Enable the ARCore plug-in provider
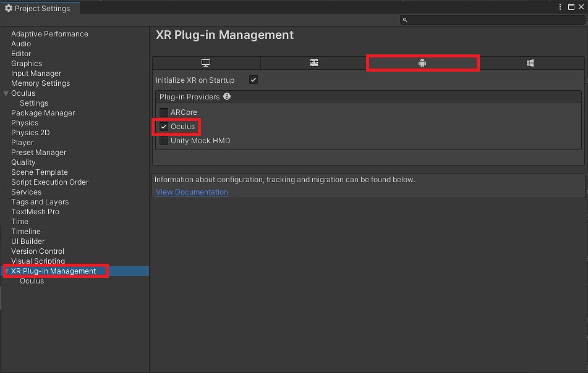The height and width of the screenshot is (373, 588). [x=163, y=112]
